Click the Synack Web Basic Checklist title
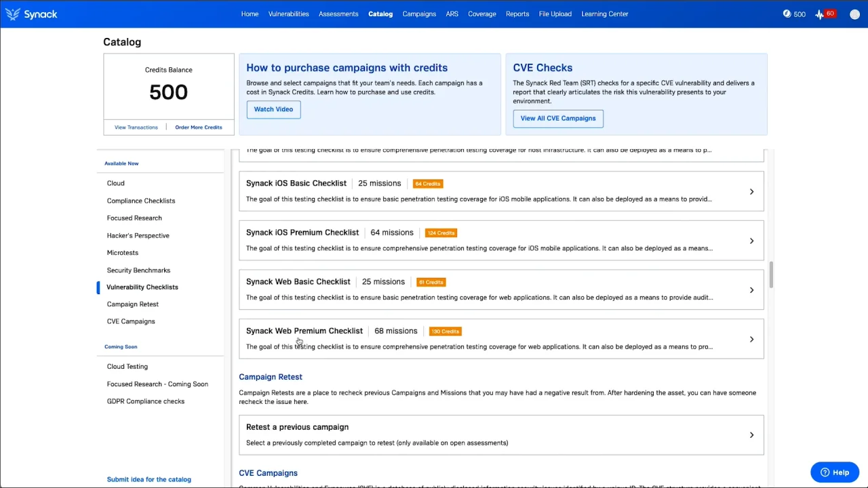868x488 pixels. 298,281
